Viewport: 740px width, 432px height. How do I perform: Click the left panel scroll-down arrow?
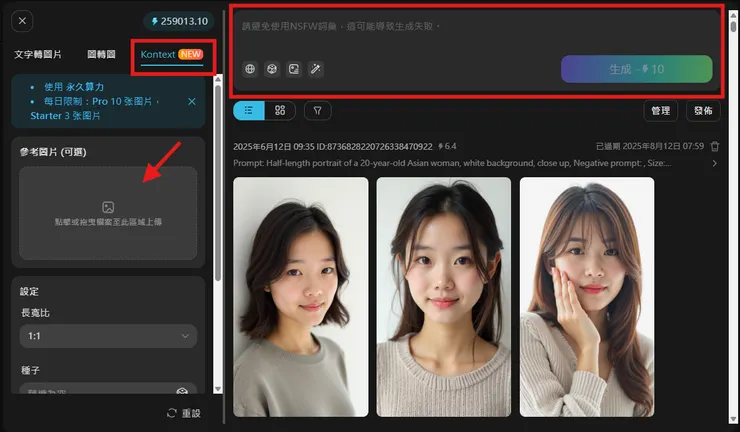coord(218,389)
